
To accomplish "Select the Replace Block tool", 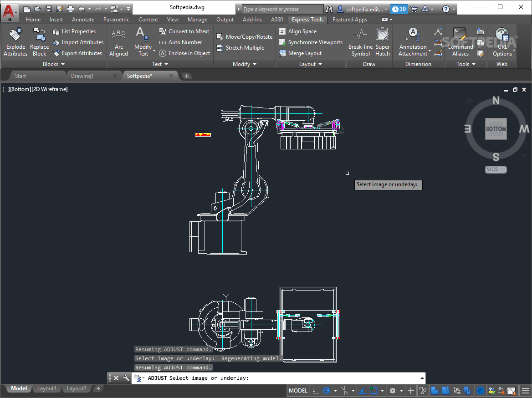I will (39, 42).
